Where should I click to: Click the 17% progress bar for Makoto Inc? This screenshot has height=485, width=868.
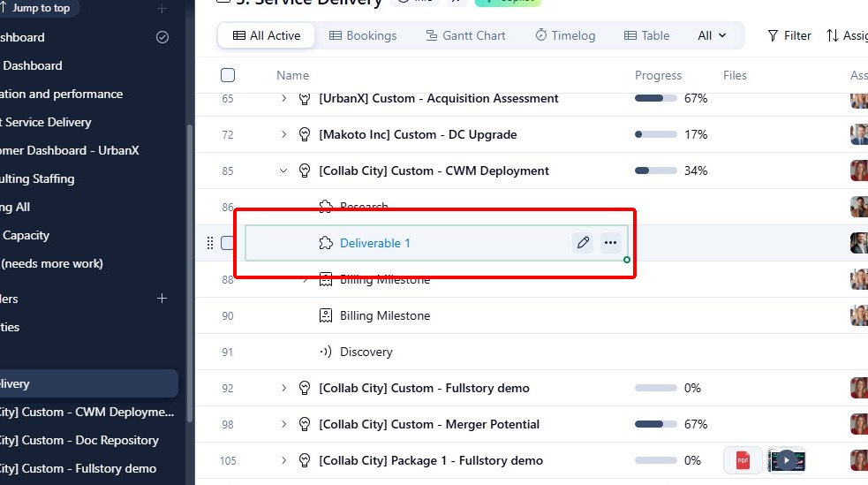pos(655,134)
